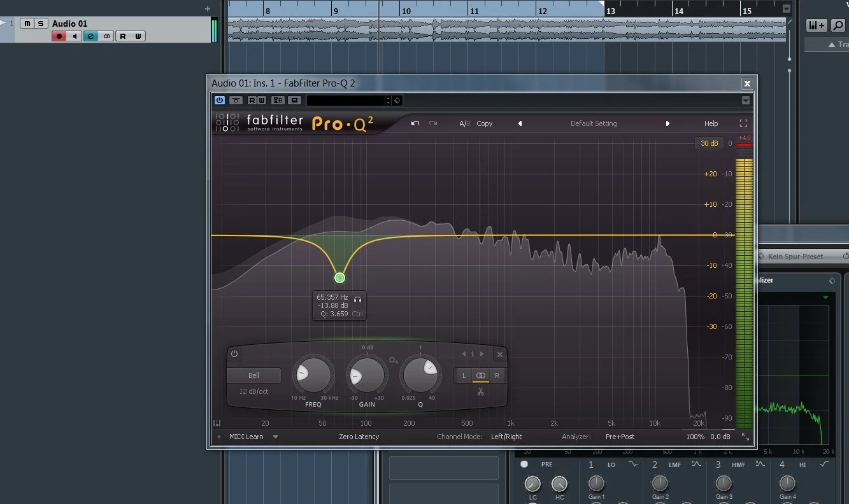Click plugin header Read automation R button

(252, 101)
